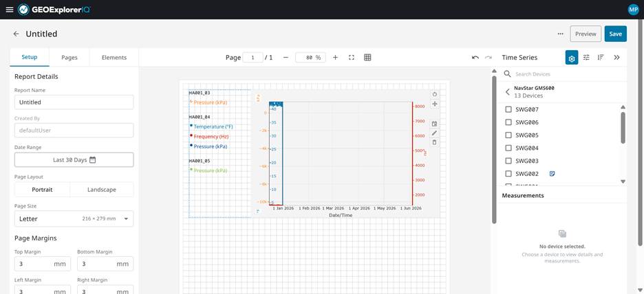Switch to the Elements tab

point(114,58)
